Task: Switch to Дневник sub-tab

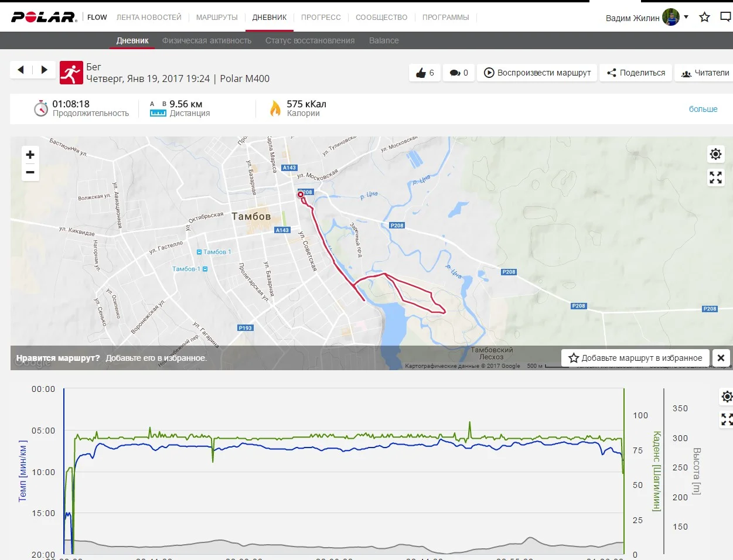Action: [x=132, y=40]
